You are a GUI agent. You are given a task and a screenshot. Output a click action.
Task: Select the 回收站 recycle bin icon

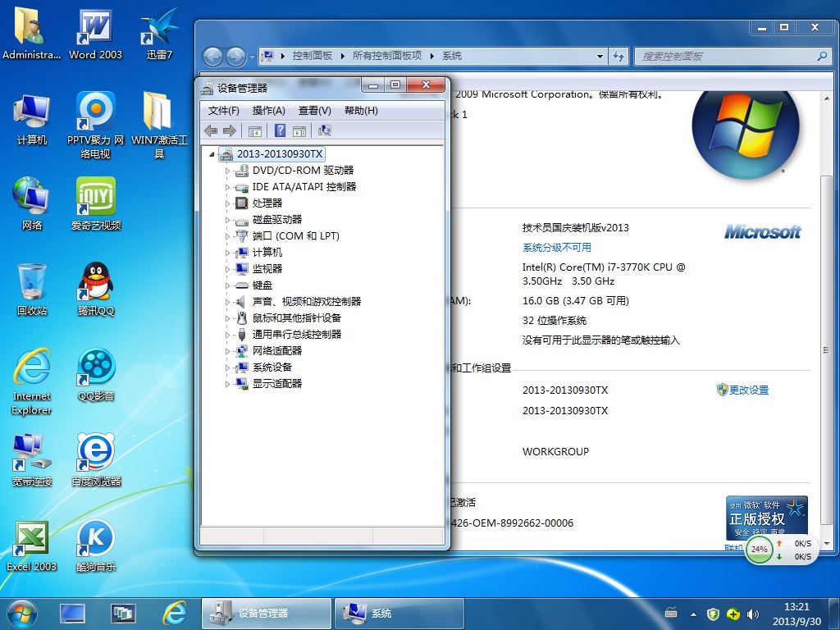click(x=32, y=290)
